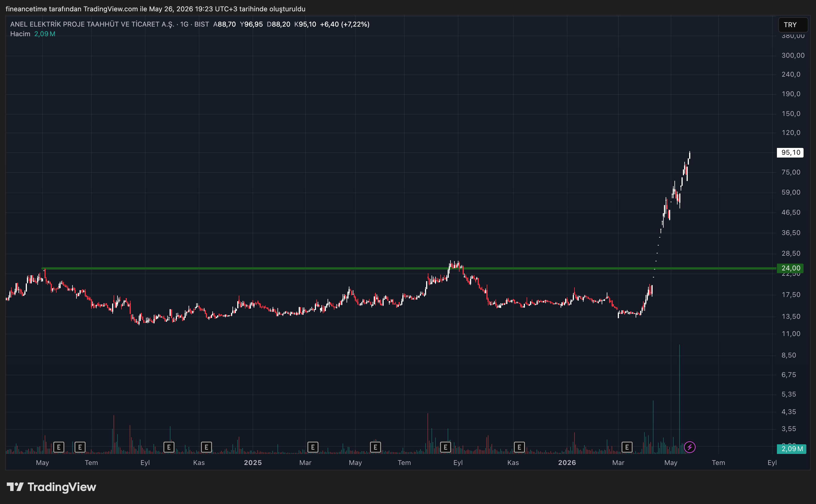This screenshot has height=504, width=816.
Task: Open the earnings E marker after May 2025
Action: point(375,447)
